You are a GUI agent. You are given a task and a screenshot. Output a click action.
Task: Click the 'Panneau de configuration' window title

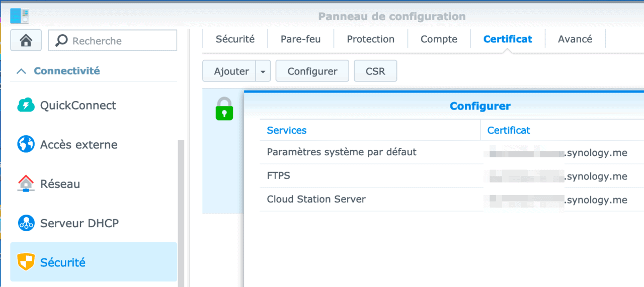[x=392, y=16]
